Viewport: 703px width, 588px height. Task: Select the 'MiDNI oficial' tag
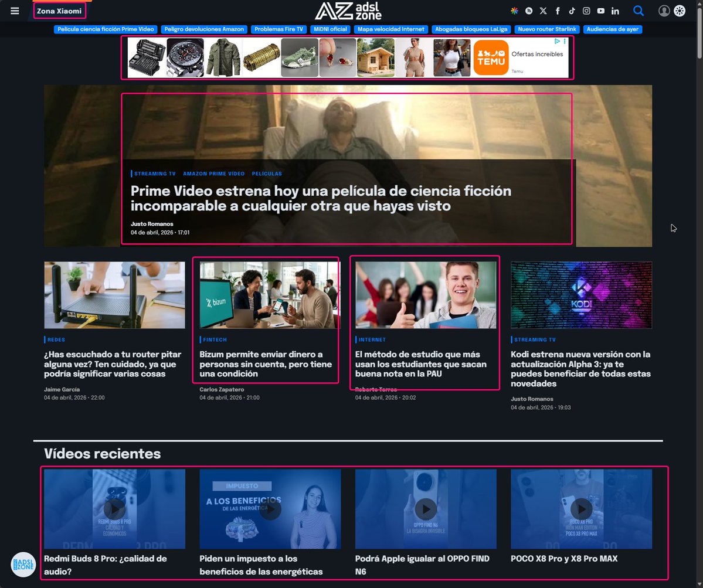click(331, 29)
